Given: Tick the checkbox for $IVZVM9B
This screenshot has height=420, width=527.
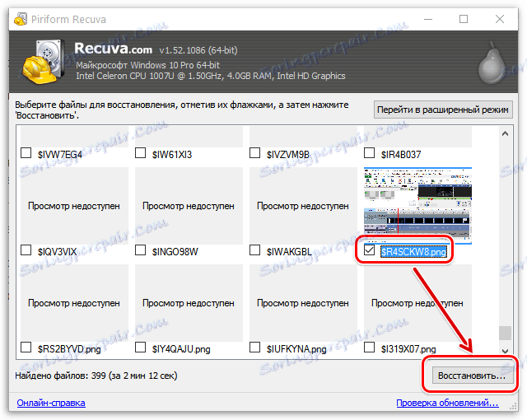Looking at the screenshot, I should click(x=254, y=153).
